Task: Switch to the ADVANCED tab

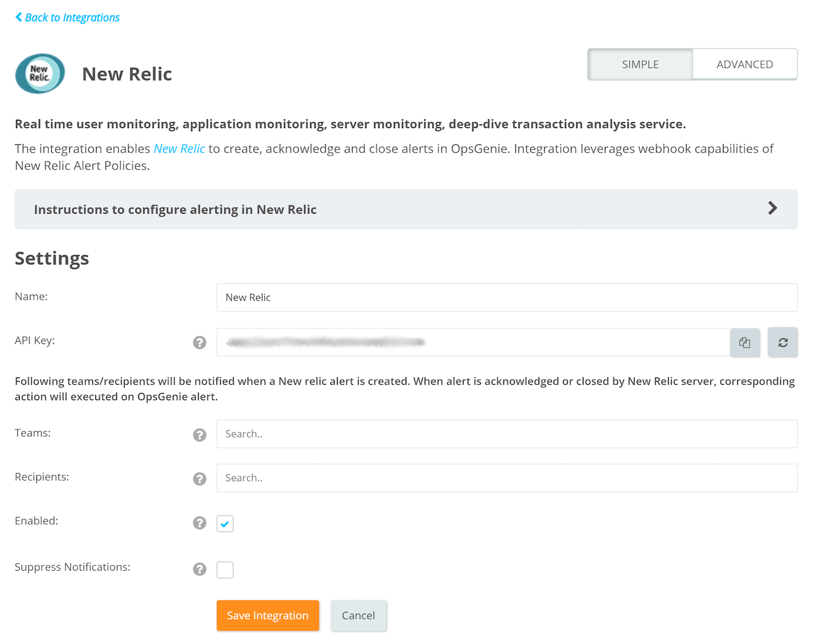Action: point(744,64)
